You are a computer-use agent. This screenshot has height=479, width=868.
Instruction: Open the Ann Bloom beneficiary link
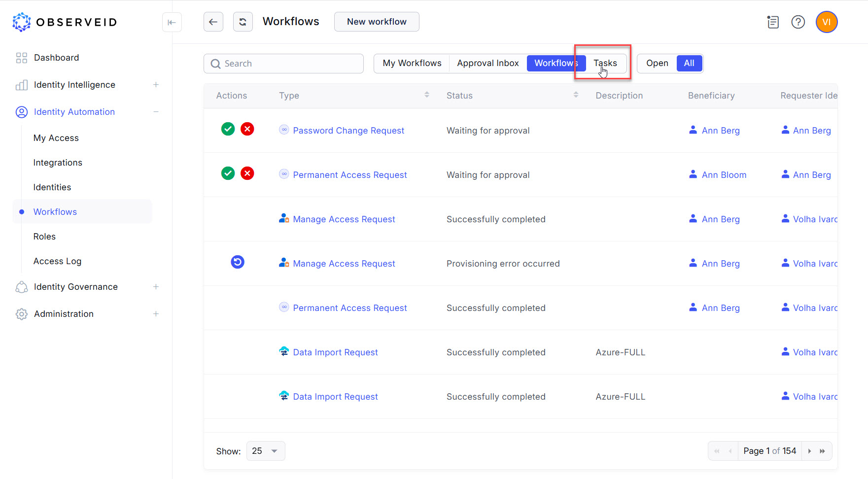tap(724, 175)
